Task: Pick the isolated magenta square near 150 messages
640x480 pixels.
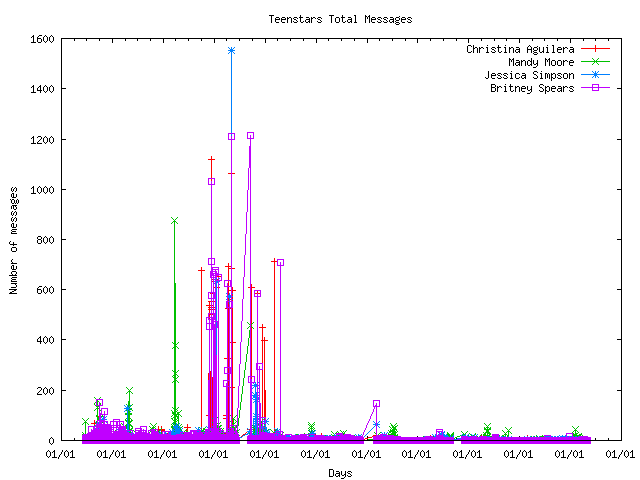Action: (x=376, y=403)
